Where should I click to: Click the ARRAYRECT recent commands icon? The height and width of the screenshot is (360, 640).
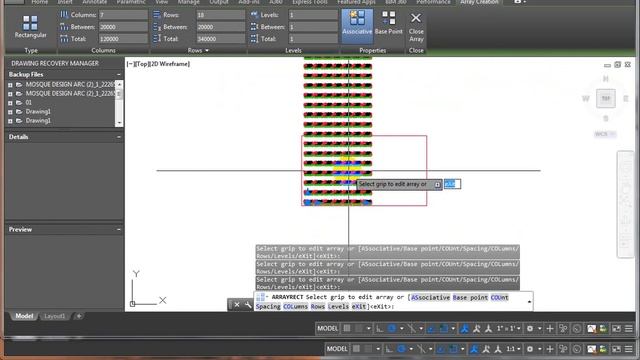click(x=261, y=297)
